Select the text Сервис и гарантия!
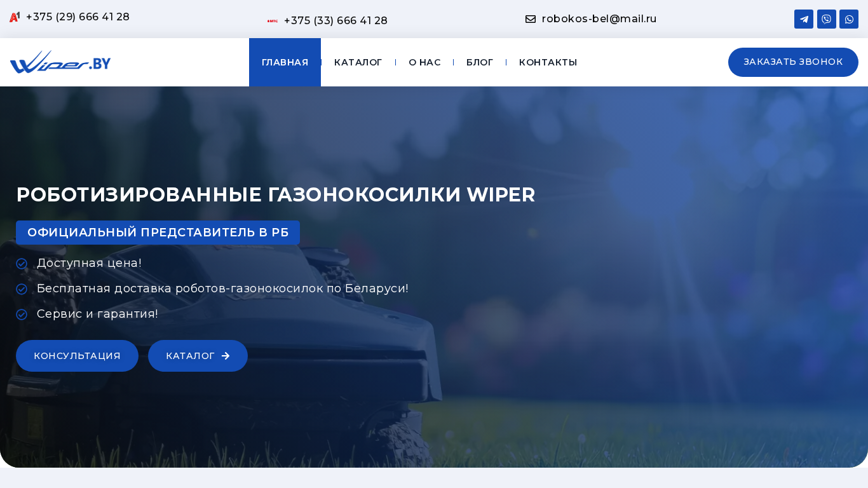This screenshot has width=868, height=488. pos(97,314)
